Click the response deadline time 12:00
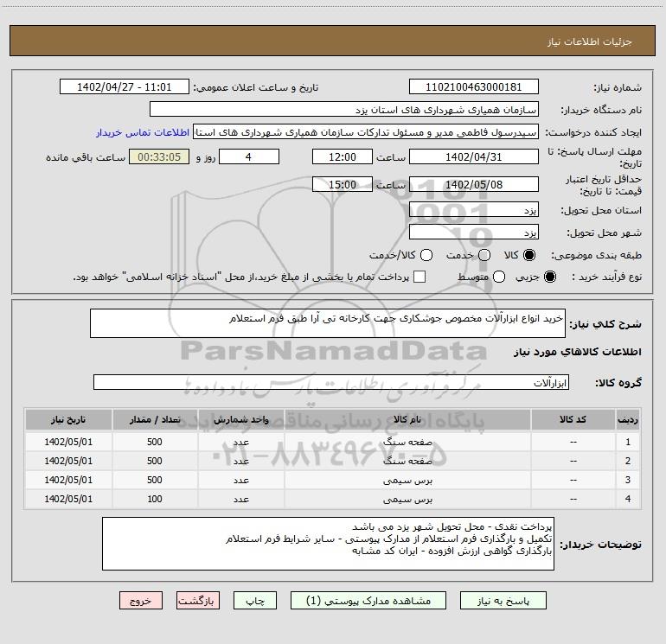Viewport: 666px width, 644px height. [343, 156]
